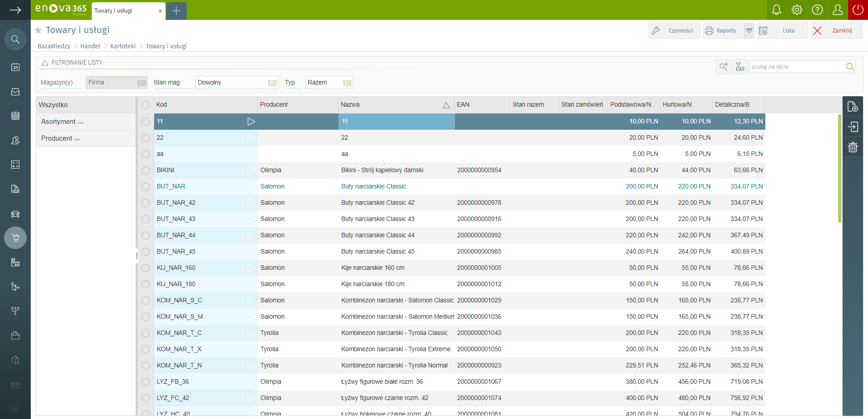868x419 pixels.
Task: Click the help question mark icon
Action: coord(817,10)
